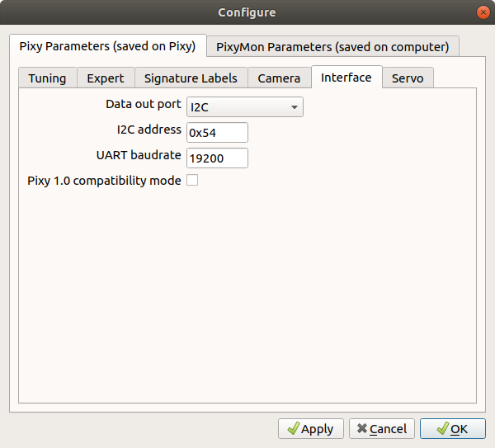Viewport: 495px width, 448px height.
Task: Switch to Pixy Parameters (saved on Pixy) tab
Action: pyautogui.click(x=107, y=46)
